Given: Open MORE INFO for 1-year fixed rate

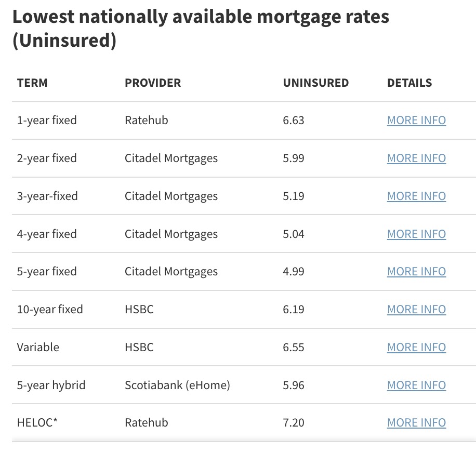Looking at the screenshot, I should pyautogui.click(x=416, y=121).
